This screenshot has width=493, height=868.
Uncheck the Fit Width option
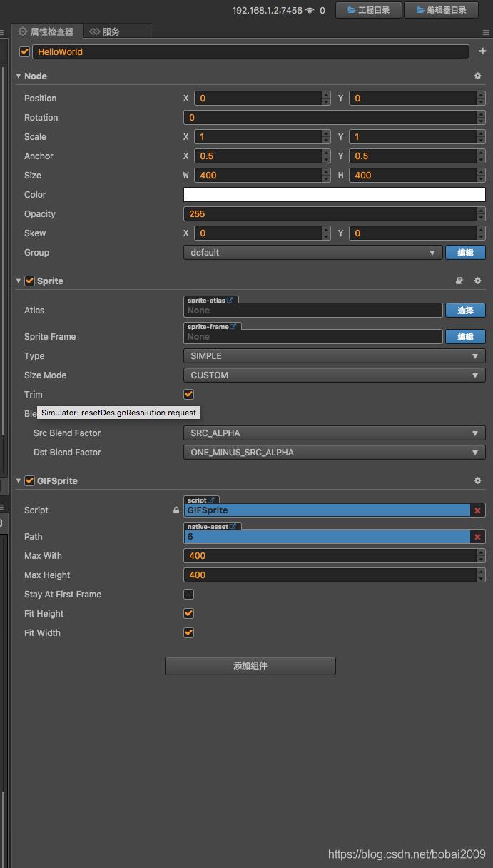pos(189,632)
